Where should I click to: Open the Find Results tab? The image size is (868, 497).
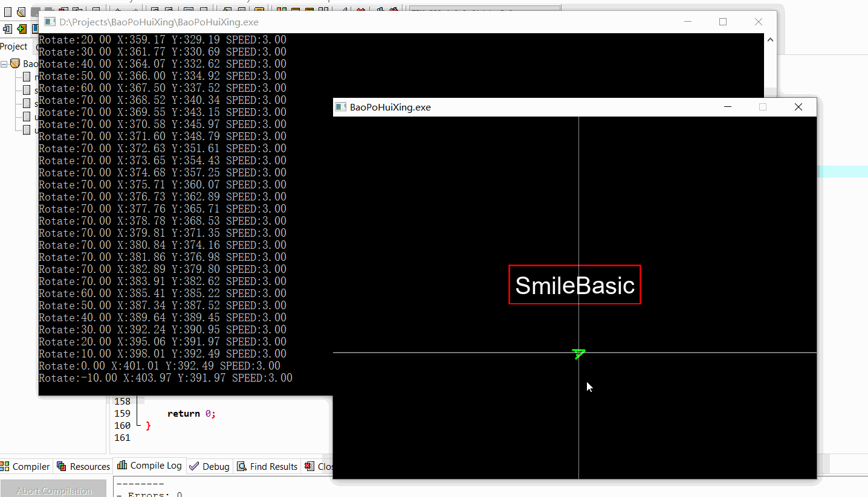[267, 466]
